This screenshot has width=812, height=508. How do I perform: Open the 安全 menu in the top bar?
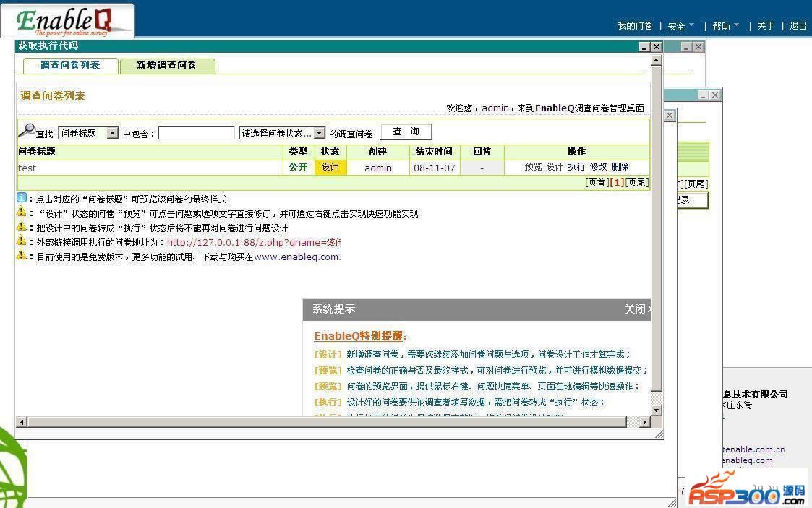coord(680,26)
